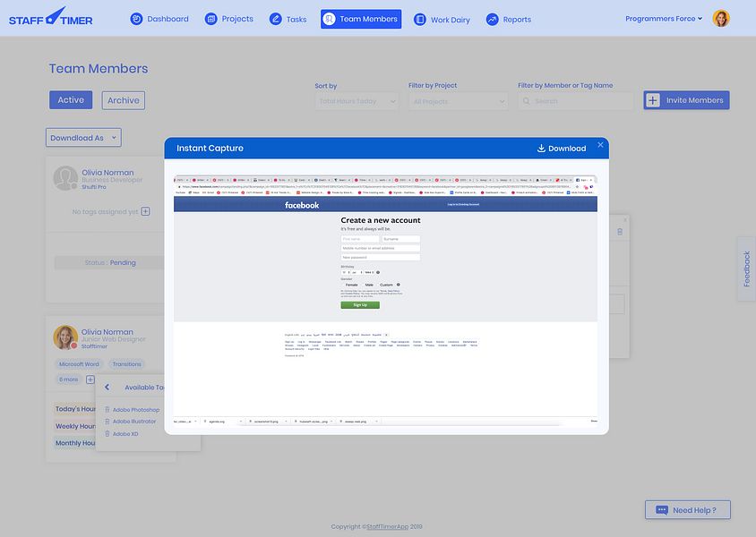The width and height of the screenshot is (756, 537).
Task: Open StaffTimerApp footer link
Action: (388, 527)
